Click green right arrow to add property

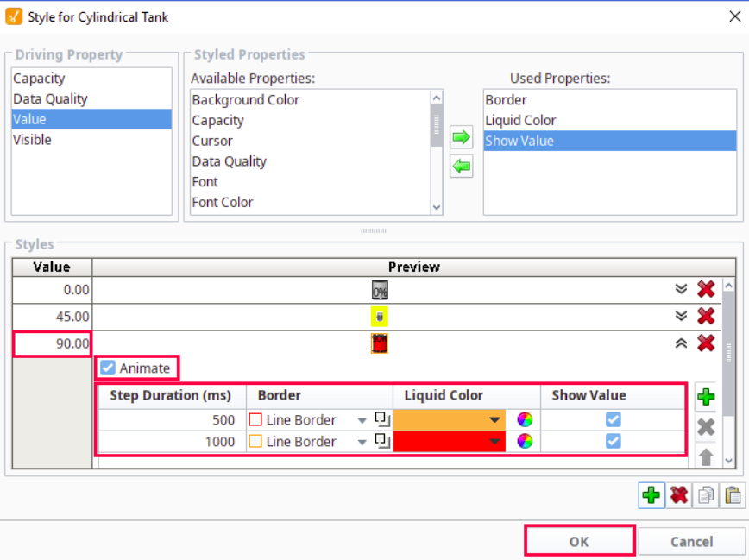point(462,137)
